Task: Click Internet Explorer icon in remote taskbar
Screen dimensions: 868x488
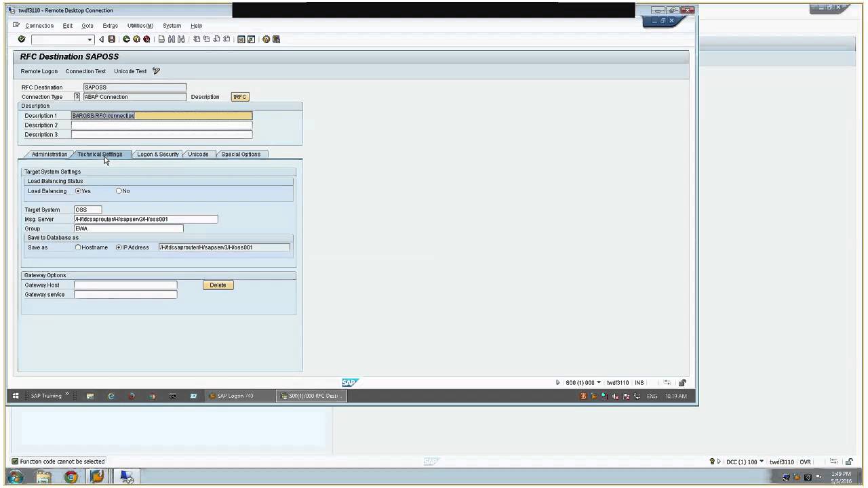Action: tap(111, 396)
